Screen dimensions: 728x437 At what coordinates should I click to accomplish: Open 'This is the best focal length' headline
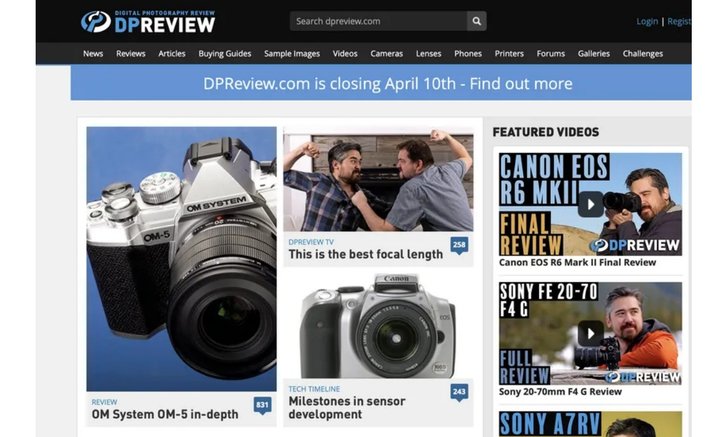[x=366, y=254]
